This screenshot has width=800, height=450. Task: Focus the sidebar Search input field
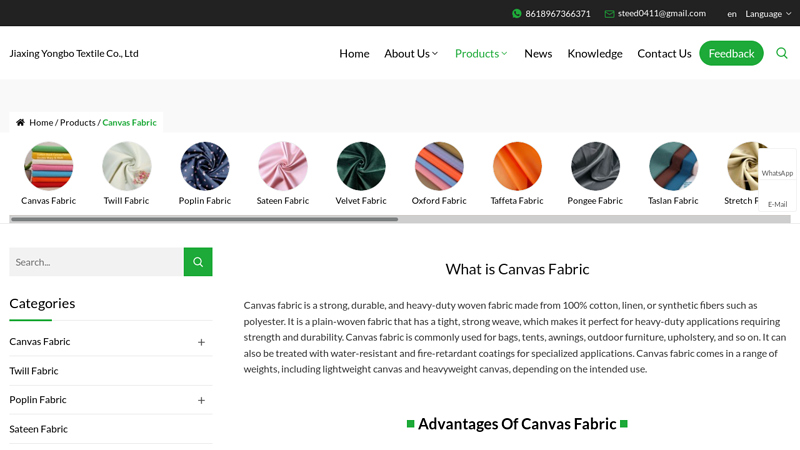point(96,262)
